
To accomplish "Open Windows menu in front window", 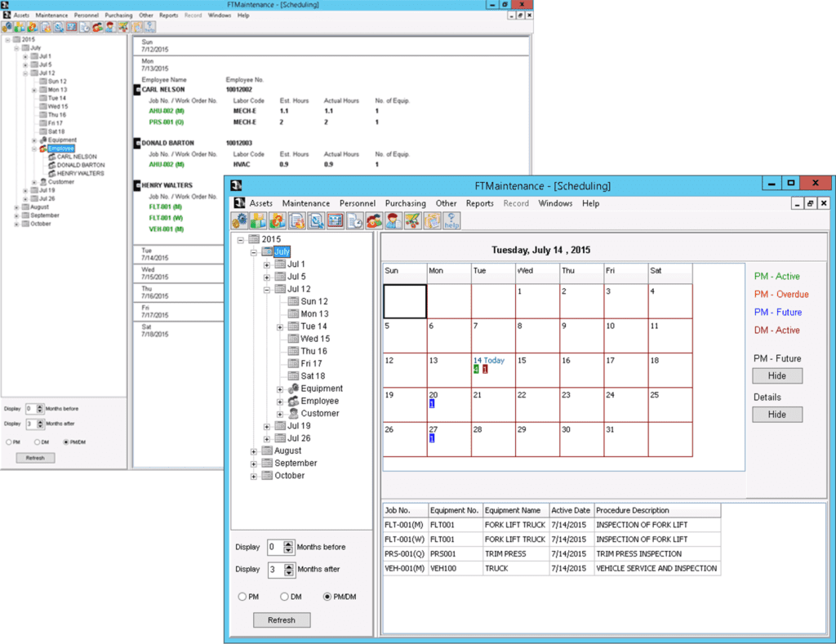I will point(555,203).
